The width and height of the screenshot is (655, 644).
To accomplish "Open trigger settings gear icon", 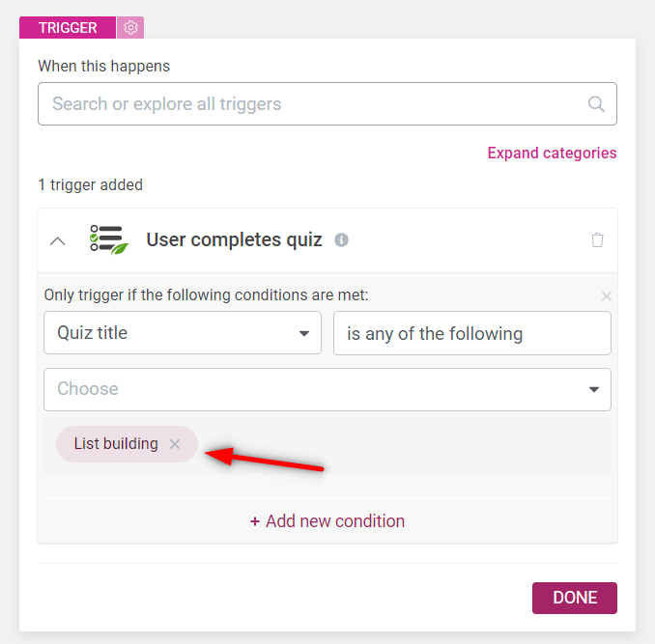I will 130,28.
